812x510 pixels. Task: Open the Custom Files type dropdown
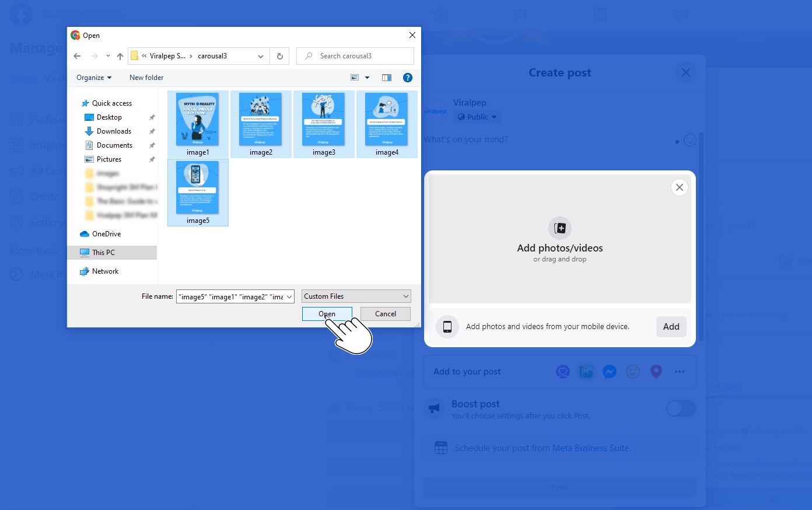356,296
